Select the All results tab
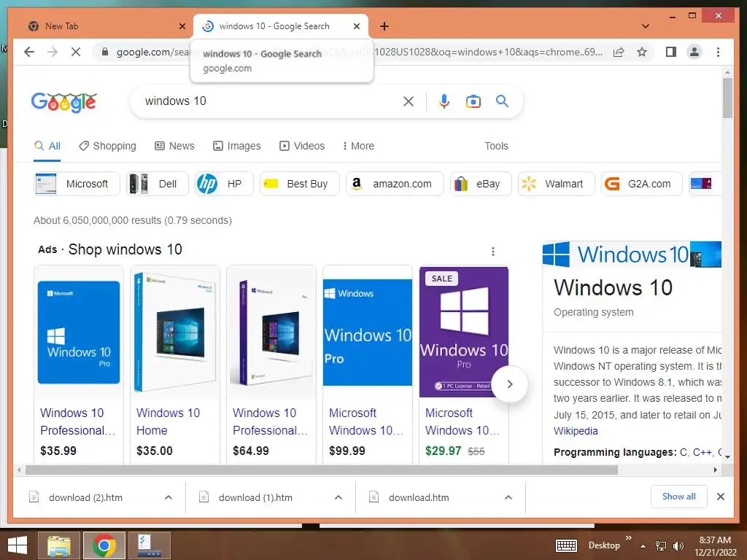This screenshot has width=747, height=560. point(47,146)
